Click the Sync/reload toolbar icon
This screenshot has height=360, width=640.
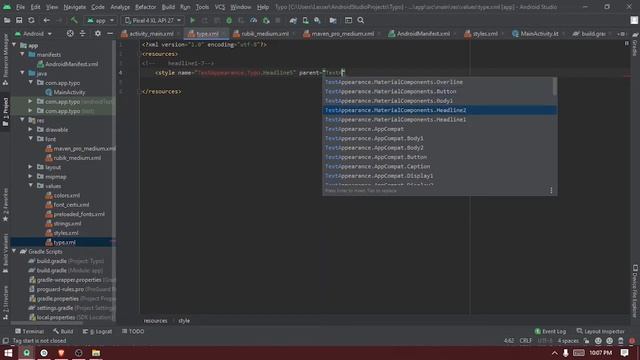31,20
